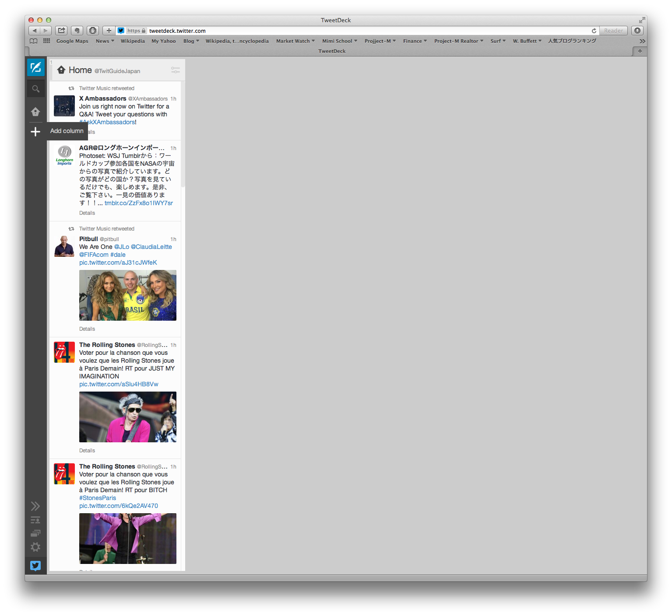672x616 pixels.
Task: Open pic.twitter.com/aSlu4HB8Vw link
Action: 119,385
